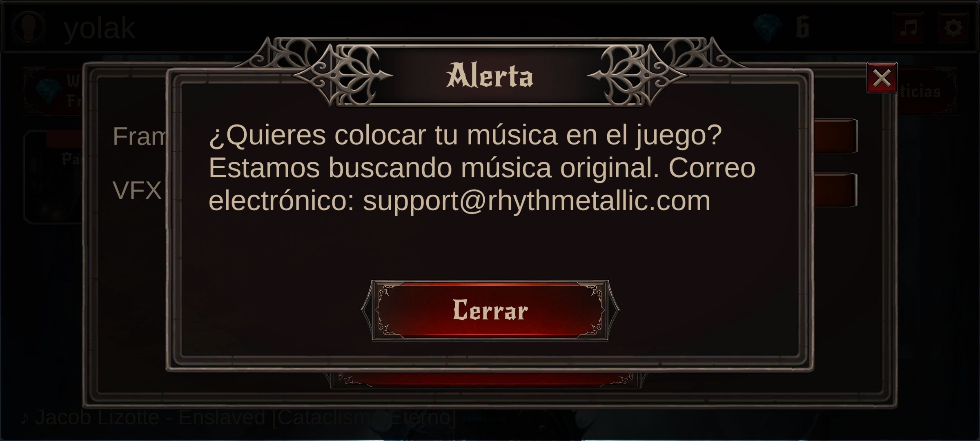Open the player avatar profile icon
The image size is (980, 441).
click(28, 27)
